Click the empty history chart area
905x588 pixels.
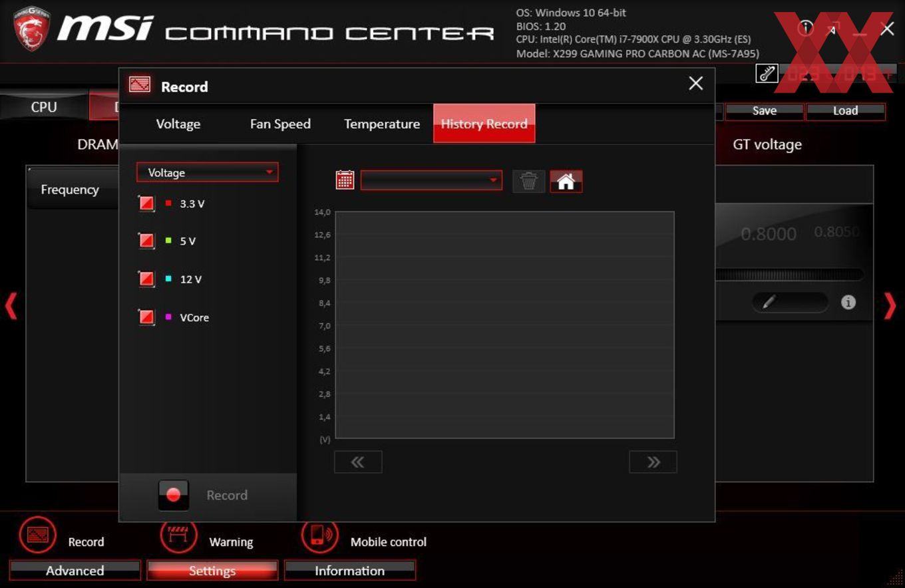pyautogui.click(x=504, y=325)
